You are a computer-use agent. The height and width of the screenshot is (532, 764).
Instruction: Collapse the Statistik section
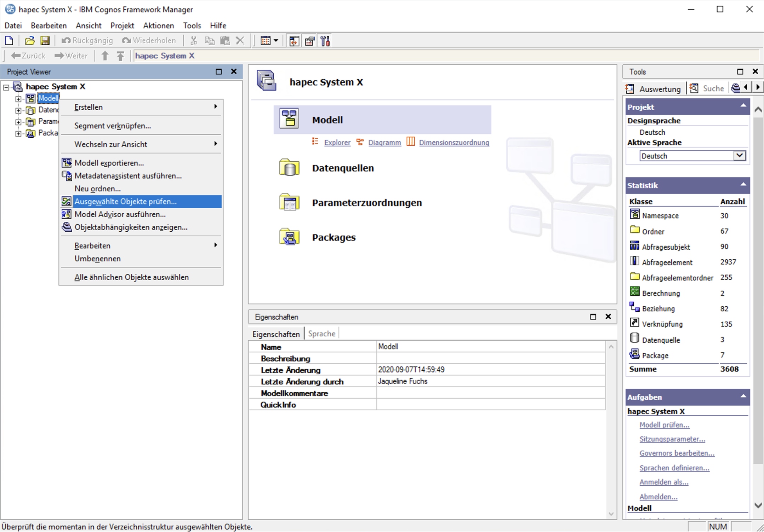[x=743, y=185]
